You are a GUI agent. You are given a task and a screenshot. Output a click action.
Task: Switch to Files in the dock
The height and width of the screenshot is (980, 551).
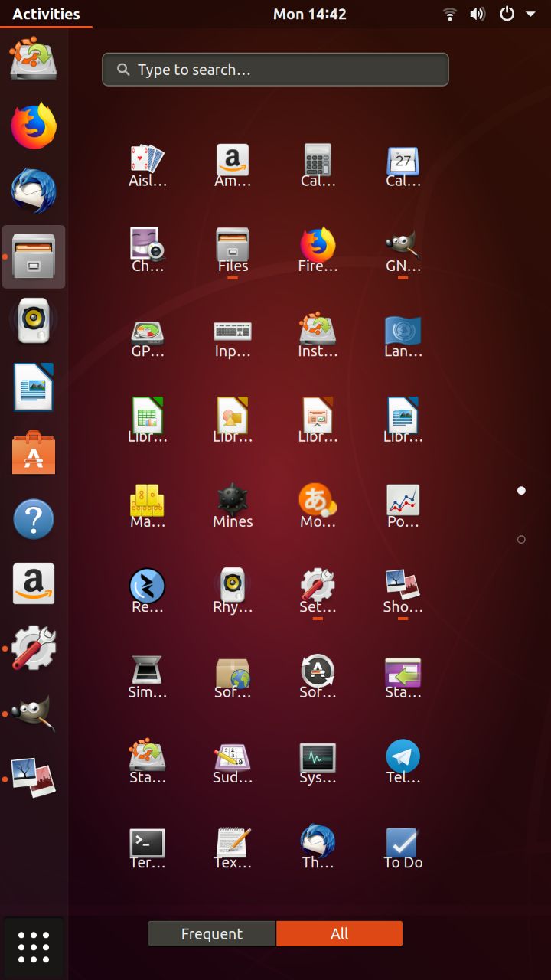[34, 256]
